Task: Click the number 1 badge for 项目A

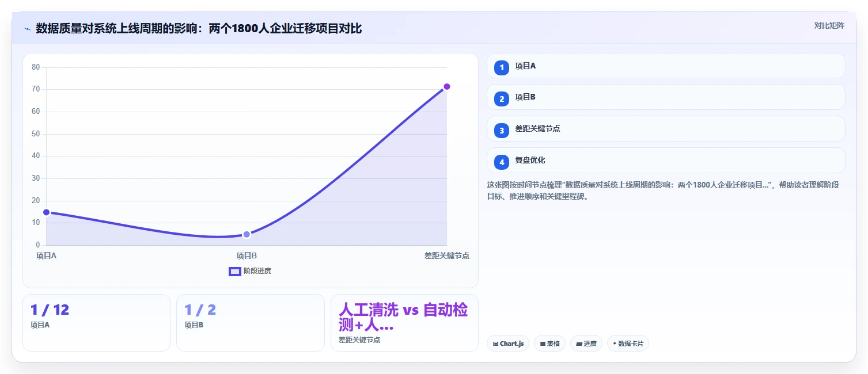Action: click(x=502, y=67)
